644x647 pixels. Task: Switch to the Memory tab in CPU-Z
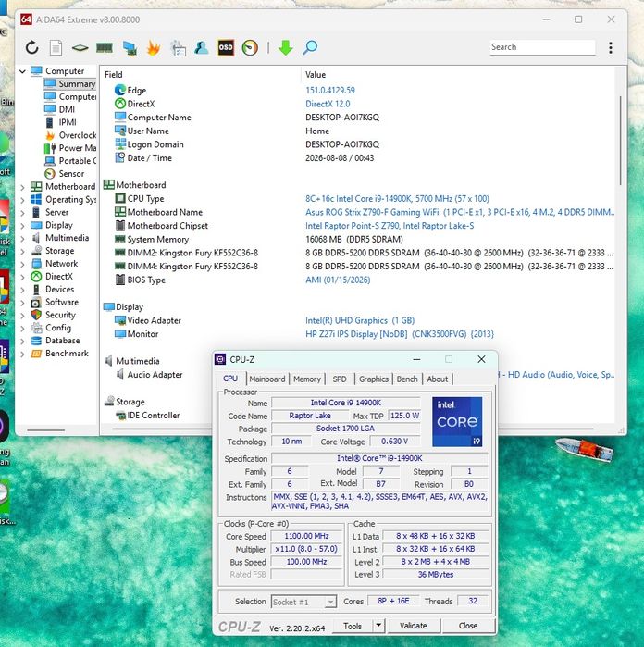[307, 379]
